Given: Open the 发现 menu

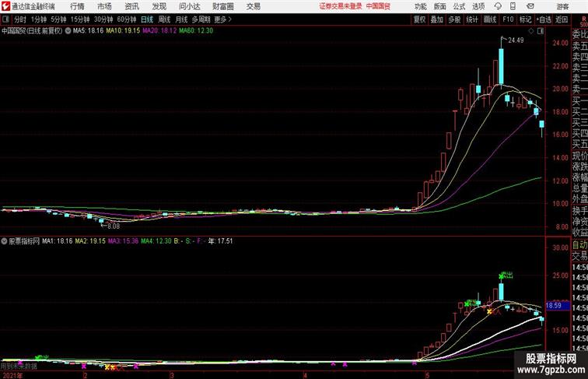Looking at the screenshot, I should [x=159, y=6].
